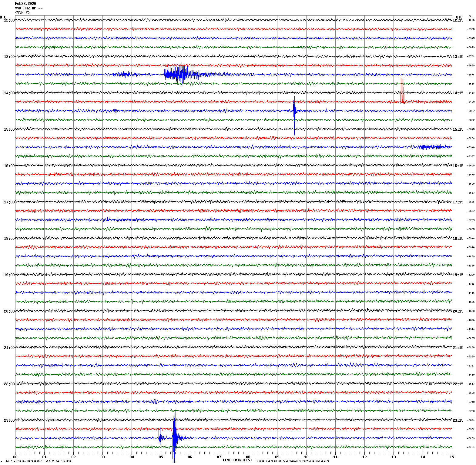The width and height of the screenshot is (476, 465).
Task: Click the VVK HHZ HP station header
Action: tap(28, 8)
